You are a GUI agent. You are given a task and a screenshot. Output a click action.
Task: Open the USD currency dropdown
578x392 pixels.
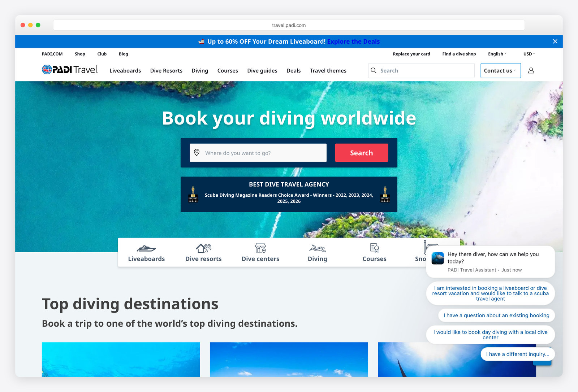pyautogui.click(x=529, y=54)
